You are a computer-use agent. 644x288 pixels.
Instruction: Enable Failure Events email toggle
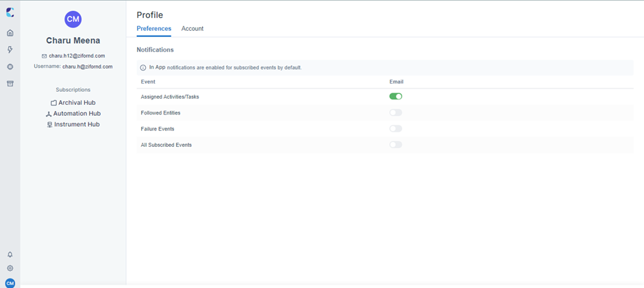point(395,129)
